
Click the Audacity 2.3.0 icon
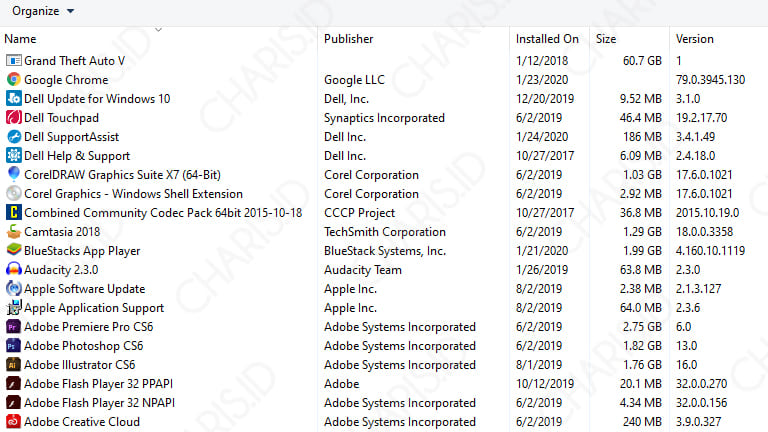(13, 269)
